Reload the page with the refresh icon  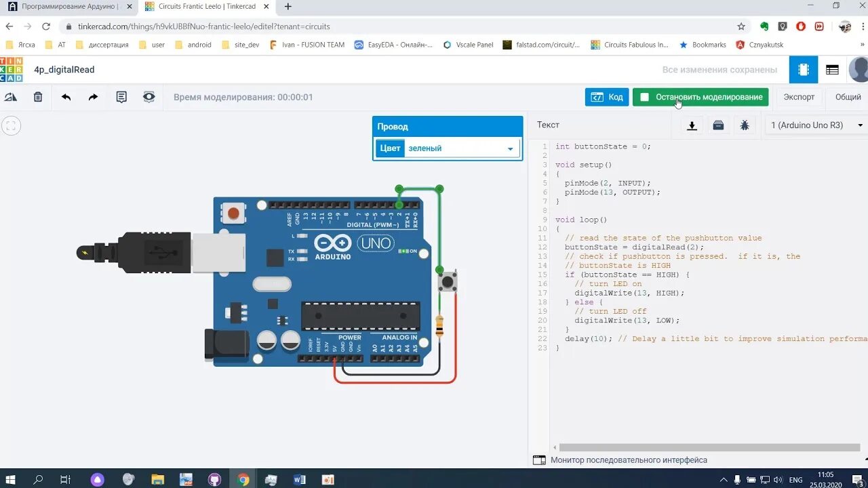[46, 26]
